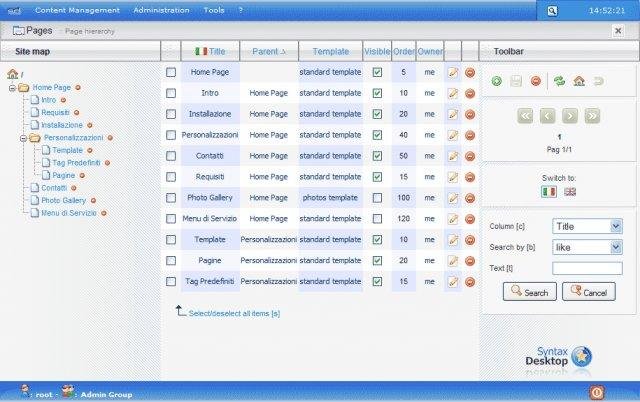This screenshot has height=402, width=640.
Task: Click the red delete icon in Toolbar
Action: point(536,81)
